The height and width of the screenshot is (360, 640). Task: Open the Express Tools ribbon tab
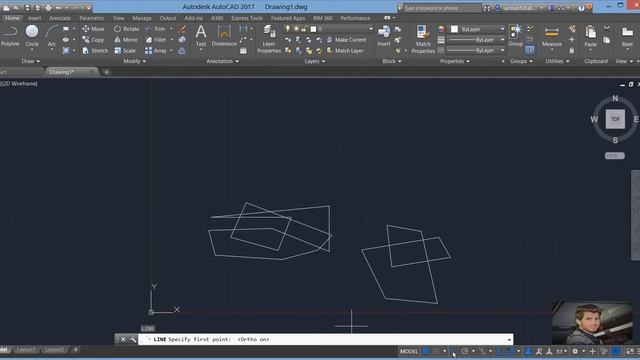tap(247, 18)
